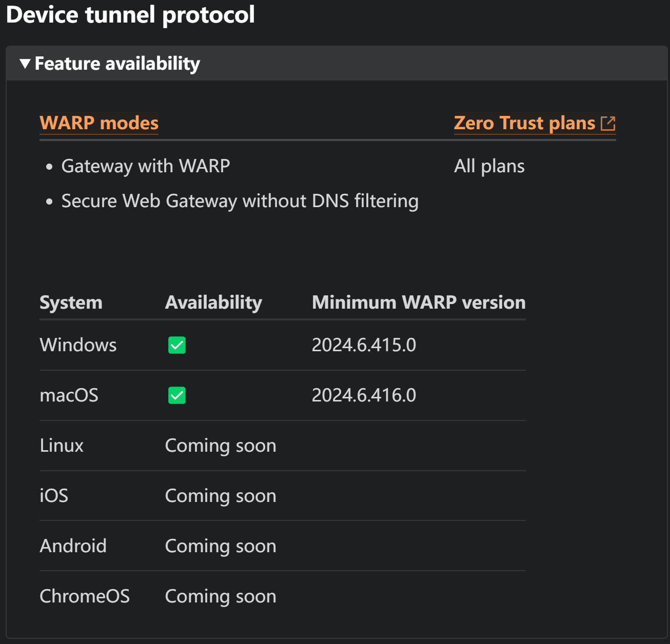Click the System column header
This screenshot has width=670, height=644.
click(x=71, y=303)
